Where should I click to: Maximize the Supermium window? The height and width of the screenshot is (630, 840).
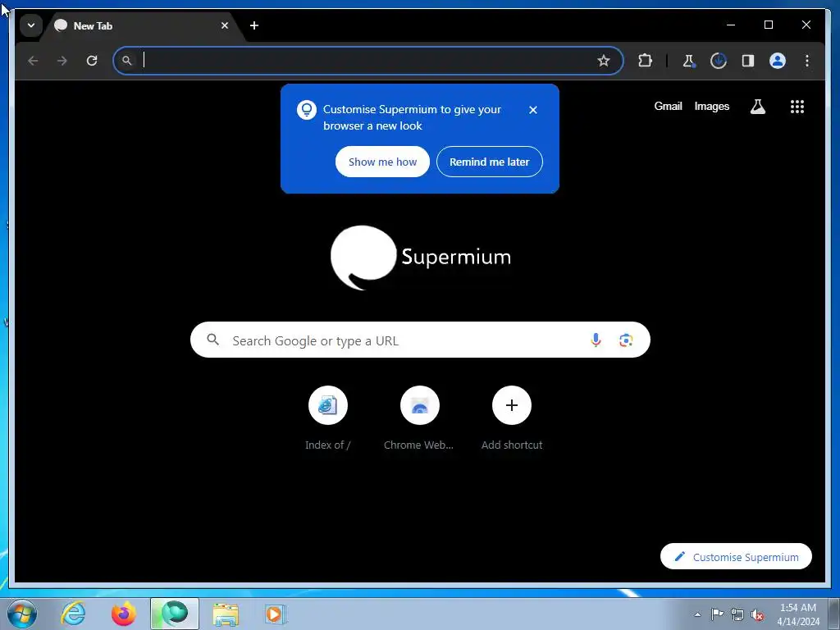pyautogui.click(x=768, y=25)
